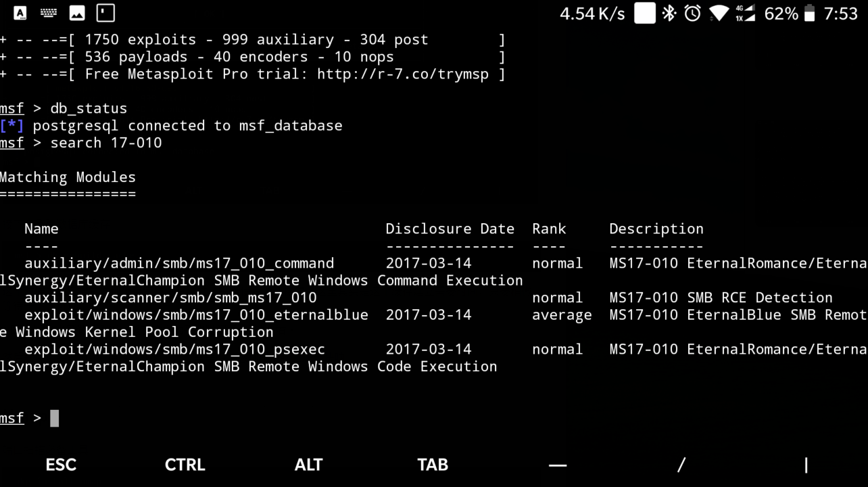Open the r-7.co/trymsp trial link
The height and width of the screenshot is (487, 868).
[x=403, y=74]
